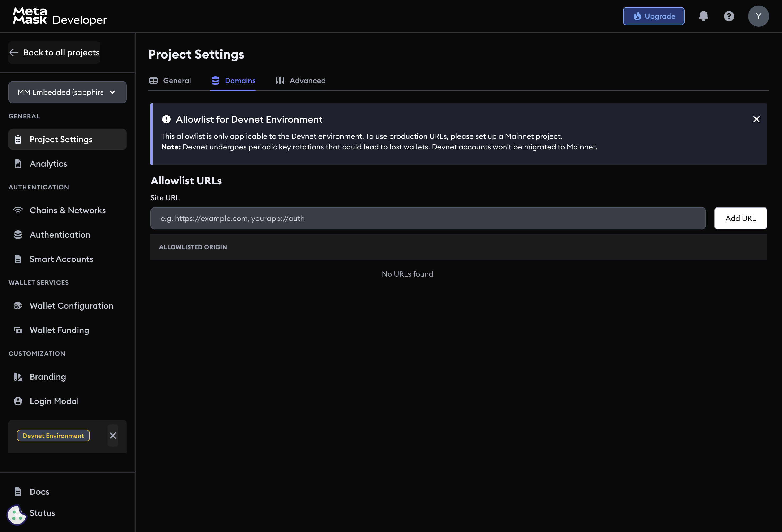The height and width of the screenshot is (532, 782).
Task: Dismiss the Allowlist for Devnet banner
Action: coord(756,119)
